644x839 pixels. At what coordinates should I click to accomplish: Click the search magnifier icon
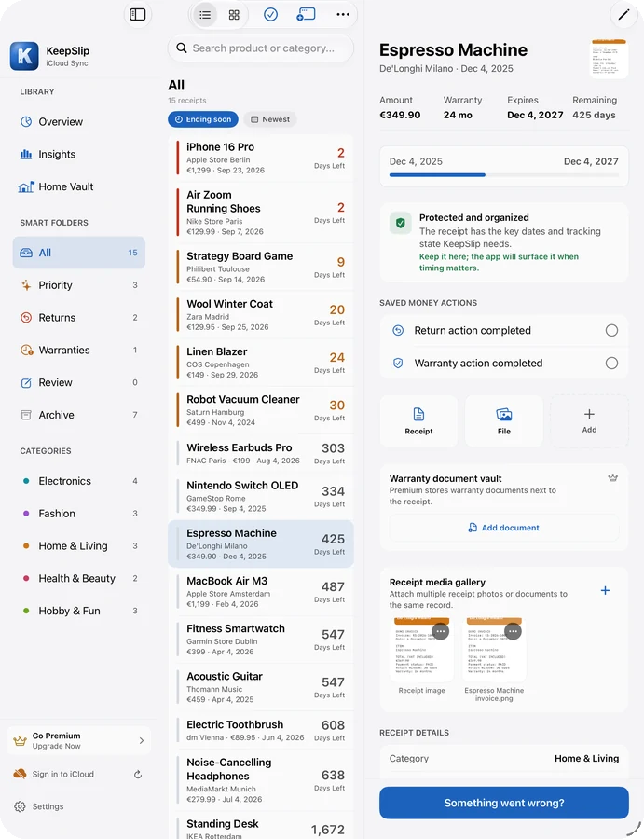(x=182, y=48)
